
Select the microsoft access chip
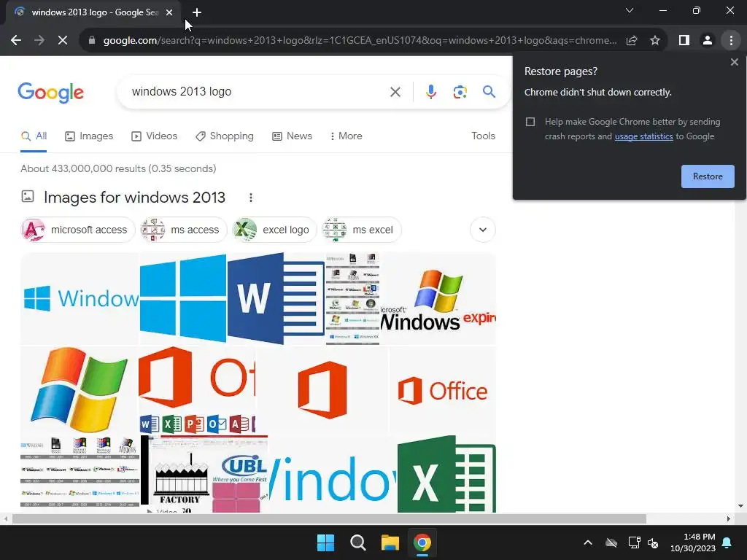tap(78, 230)
